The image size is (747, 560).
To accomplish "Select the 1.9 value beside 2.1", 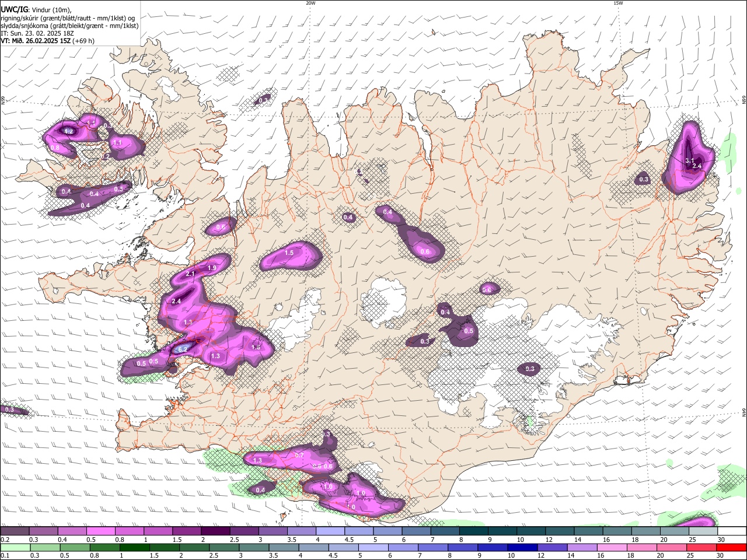I will pos(212,267).
